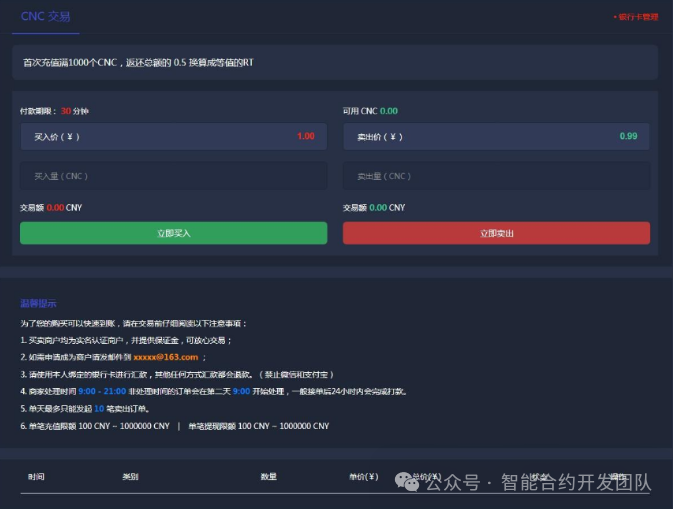The height and width of the screenshot is (509, 673).
Task: Focus the 卖出量 (CNC) input
Action: click(x=496, y=176)
